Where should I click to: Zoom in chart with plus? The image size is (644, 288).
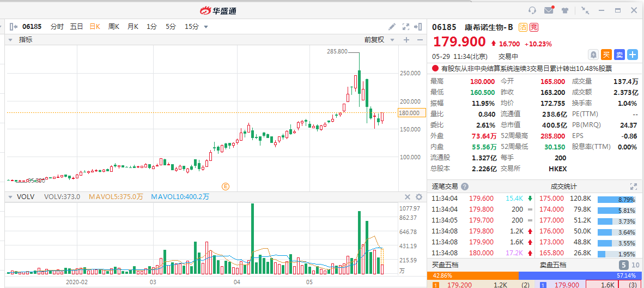(x=406, y=40)
